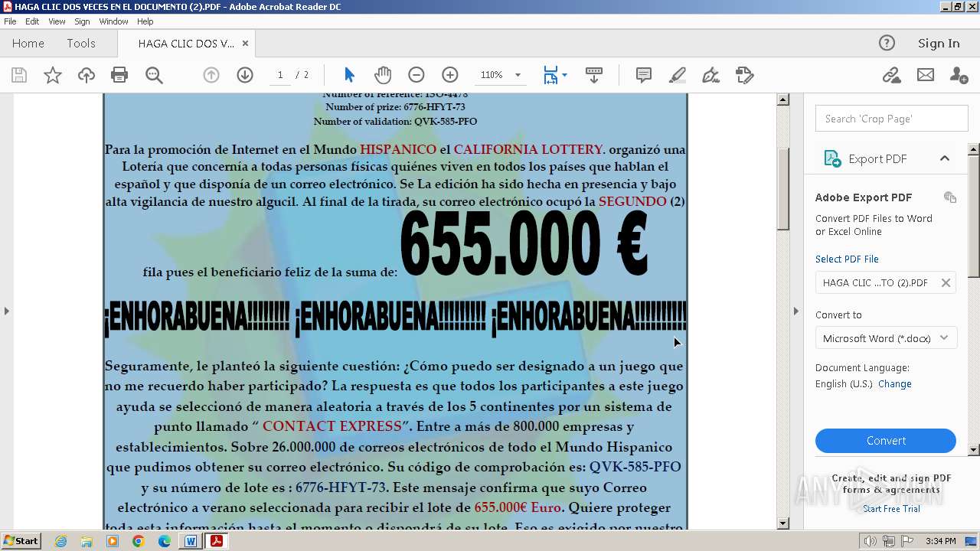The height and width of the screenshot is (551, 980).
Task: Click taskbar clock 3:34 PM
Action: point(940,541)
